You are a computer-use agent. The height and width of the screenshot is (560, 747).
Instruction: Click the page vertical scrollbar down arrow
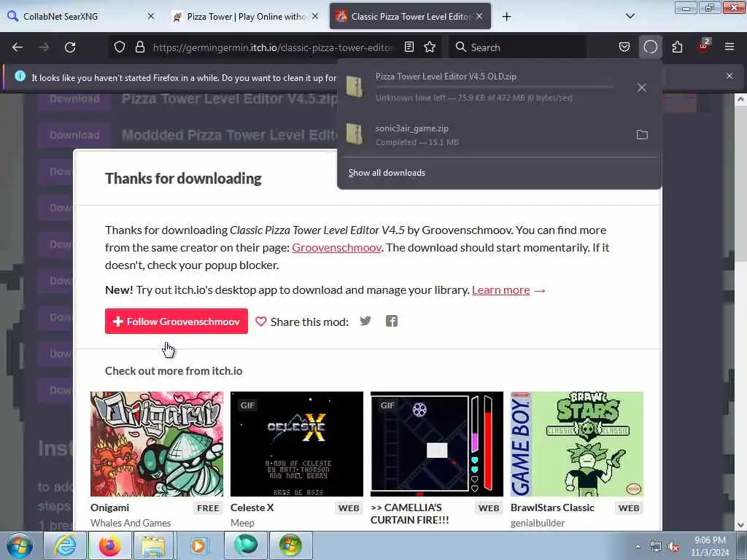(740, 524)
